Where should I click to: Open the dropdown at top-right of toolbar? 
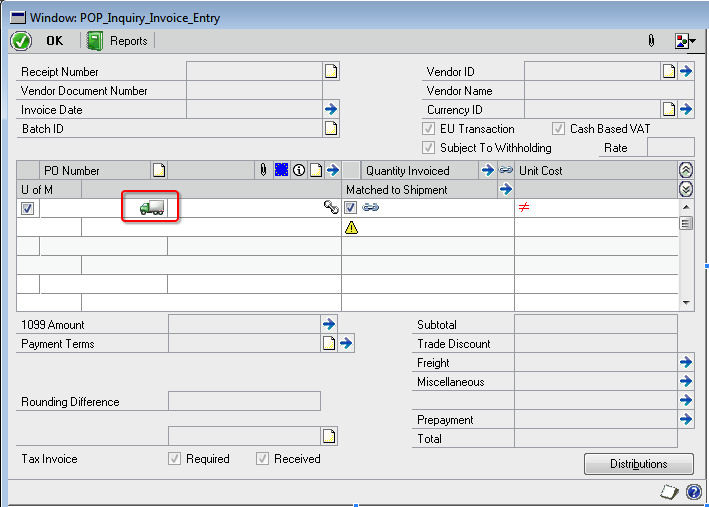point(685,41)
